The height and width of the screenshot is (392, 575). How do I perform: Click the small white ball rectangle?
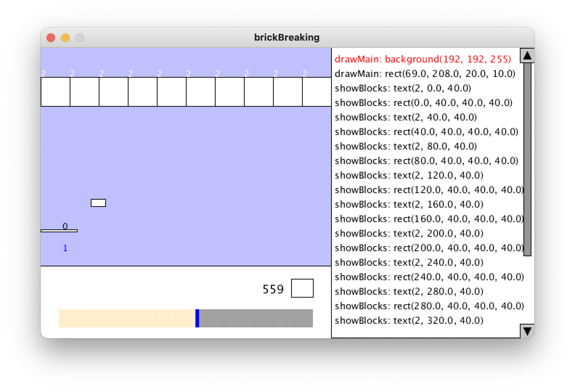[x=98, y=203]
